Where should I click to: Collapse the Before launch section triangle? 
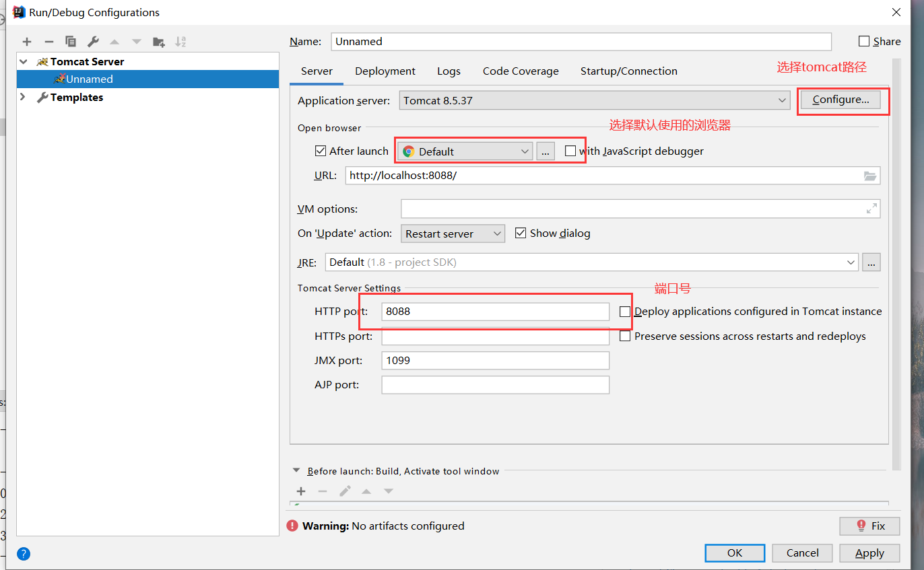(x=296, y=471)
